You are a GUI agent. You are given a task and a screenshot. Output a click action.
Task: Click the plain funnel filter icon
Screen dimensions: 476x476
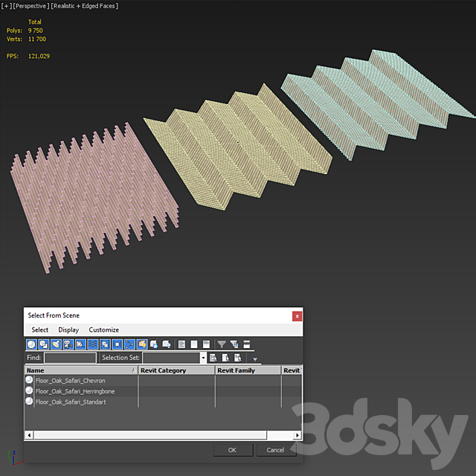point(222,344)
